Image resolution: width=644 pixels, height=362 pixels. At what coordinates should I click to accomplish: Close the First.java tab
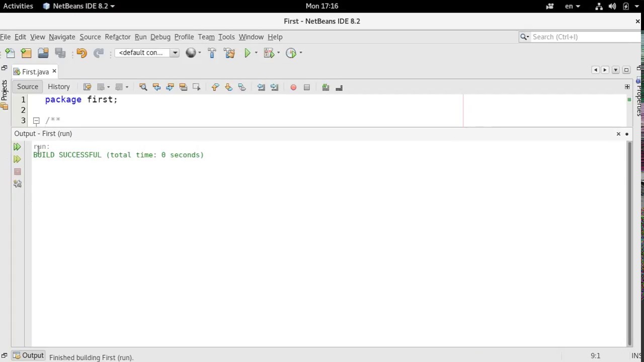(x=54, y=71)
